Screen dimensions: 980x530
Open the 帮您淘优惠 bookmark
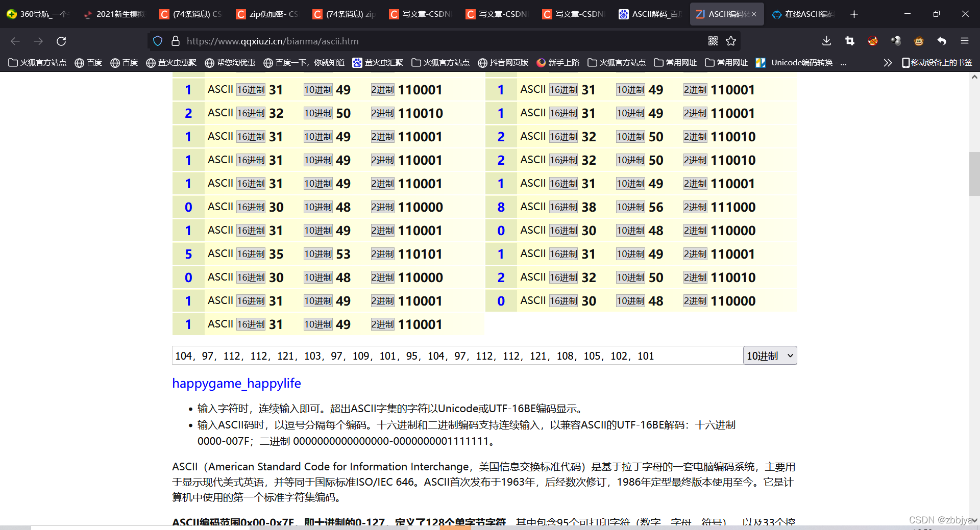230,62
